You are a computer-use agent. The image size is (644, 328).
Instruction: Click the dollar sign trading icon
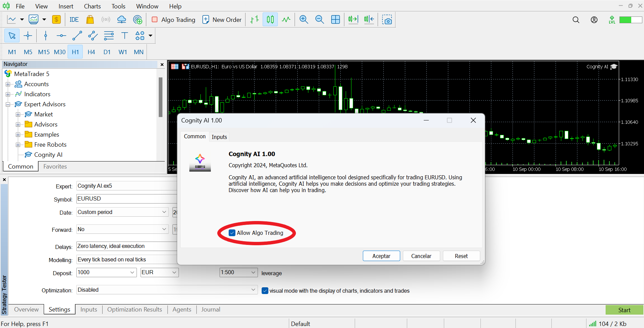[x=56, y=20]
